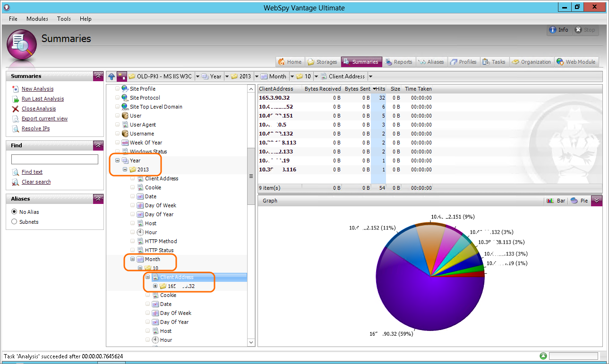Click the New Analysis icon

point(16,89)
